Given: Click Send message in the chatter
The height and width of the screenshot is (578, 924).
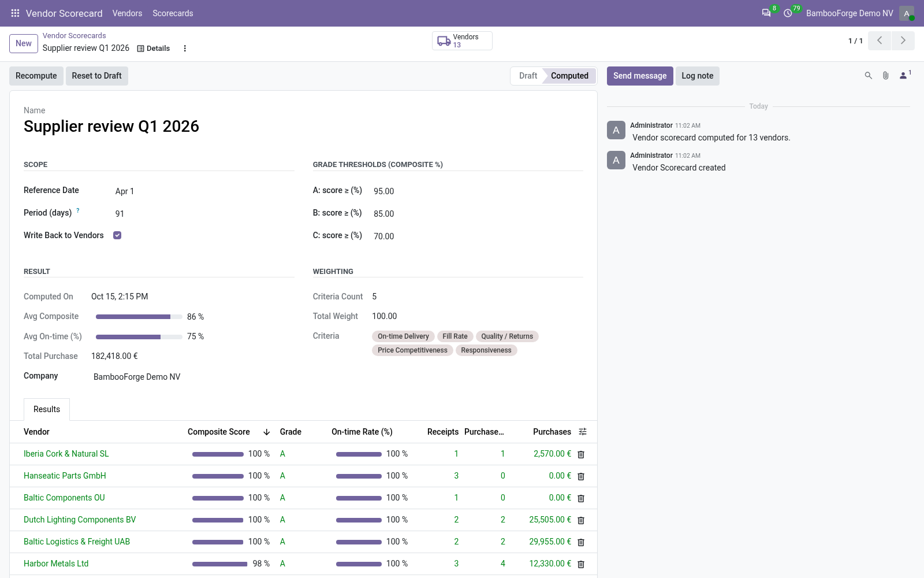Looking at the screenshot, I should click(x=640, y=76).
